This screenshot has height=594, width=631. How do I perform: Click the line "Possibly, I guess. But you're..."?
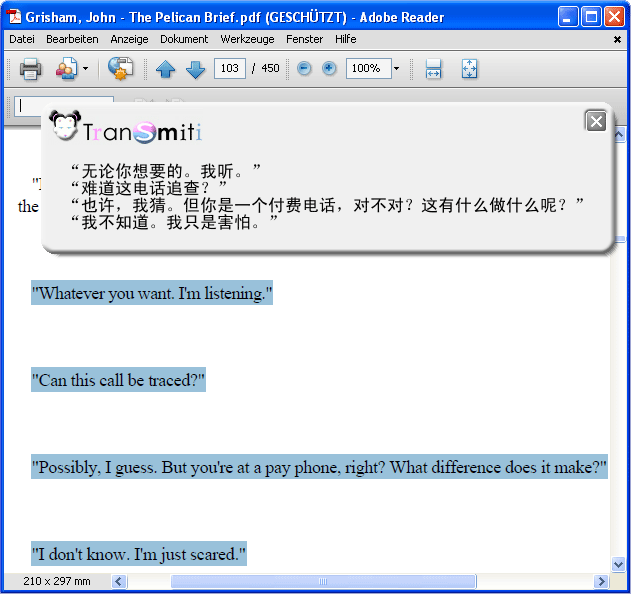[x=319, y=467]
